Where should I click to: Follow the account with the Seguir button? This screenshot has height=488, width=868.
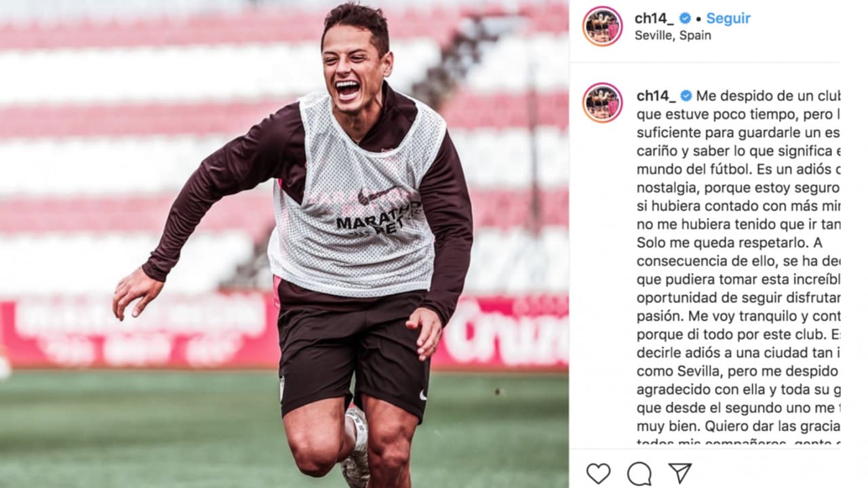(x=728, y=18)
